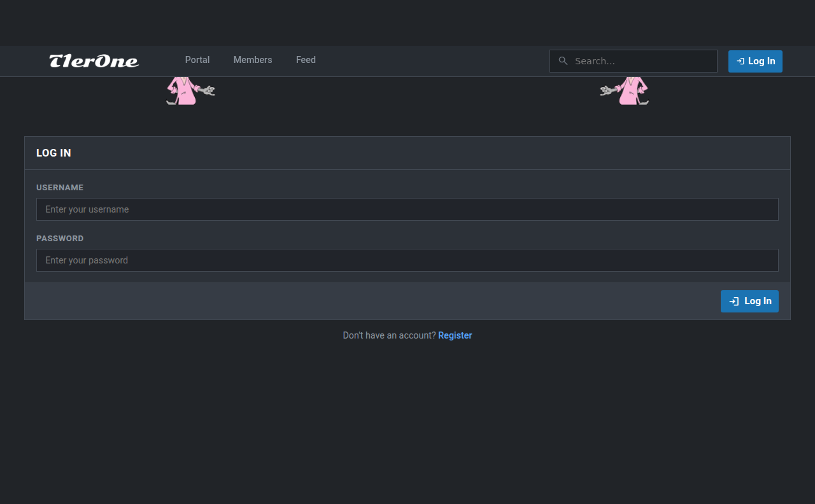Viewport: 815px width, 504px height.
Task: Click the "Don't have an account?" text
Action: [389, 335]
